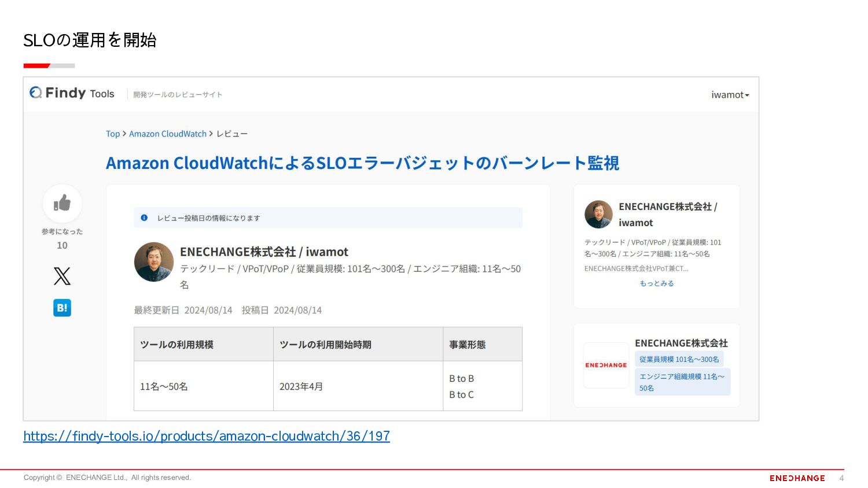Open the findy-tools.io URL hyperlink

coord(207,436)
